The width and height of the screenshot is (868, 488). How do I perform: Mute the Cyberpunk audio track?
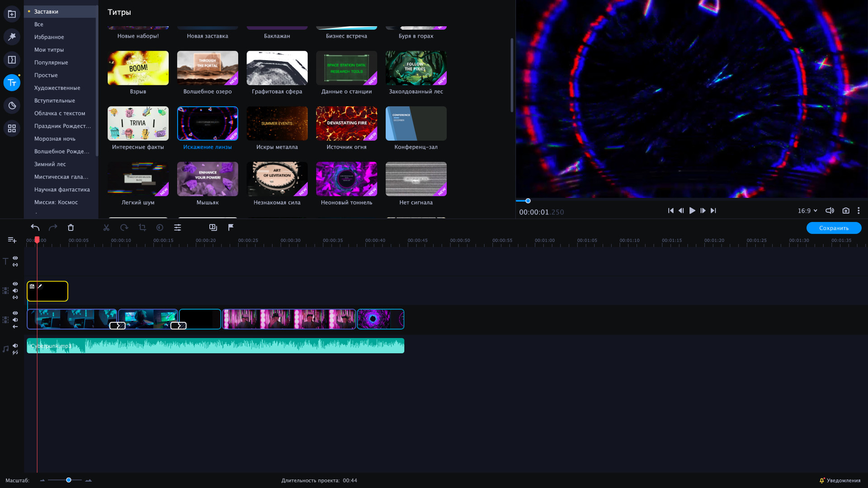(15, 346)
